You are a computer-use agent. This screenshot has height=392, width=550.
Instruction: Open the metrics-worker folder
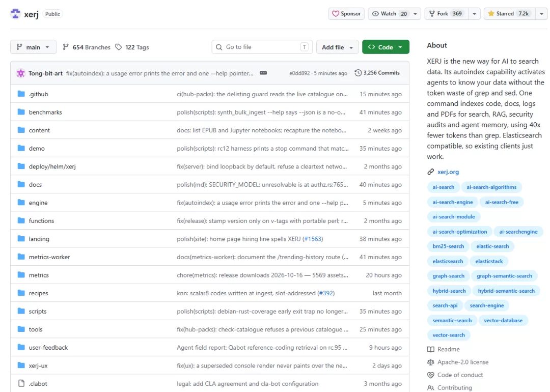(49, 257)
